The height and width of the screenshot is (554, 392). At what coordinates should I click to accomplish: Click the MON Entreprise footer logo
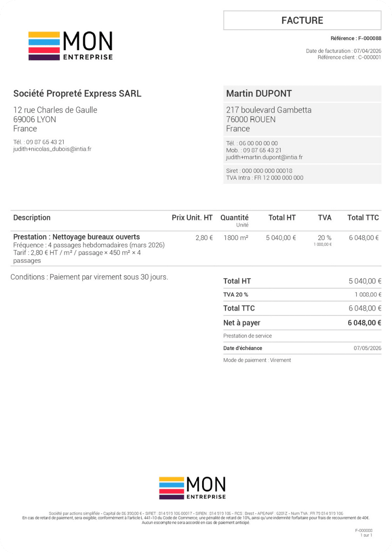pos(192,488)
